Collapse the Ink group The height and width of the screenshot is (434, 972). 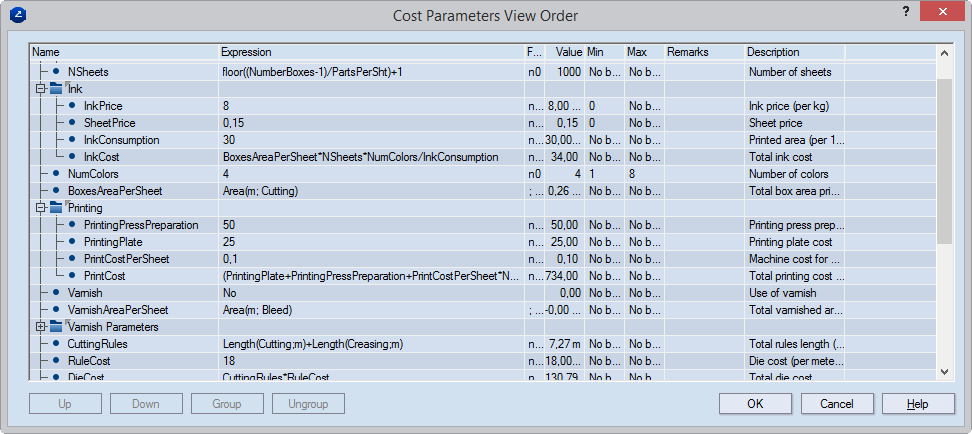click(x=40, y=89)
